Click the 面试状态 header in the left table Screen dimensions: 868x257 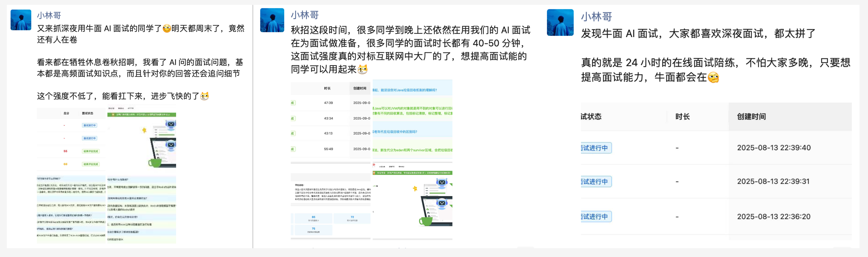88,113
